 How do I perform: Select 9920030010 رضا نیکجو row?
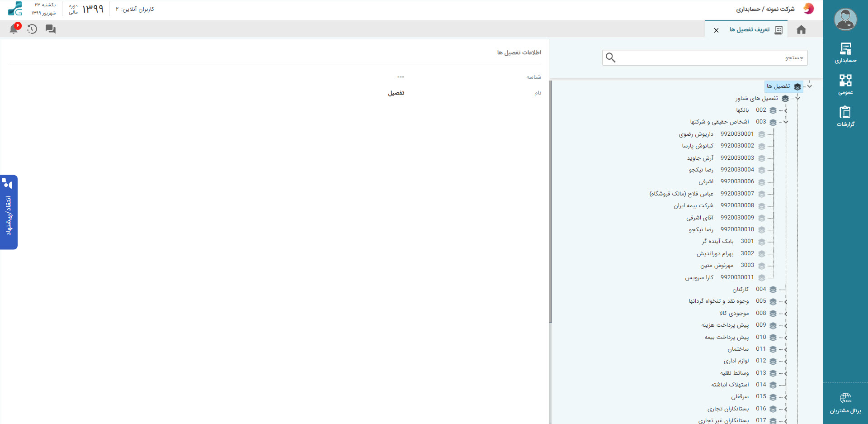tap(727, 229)
